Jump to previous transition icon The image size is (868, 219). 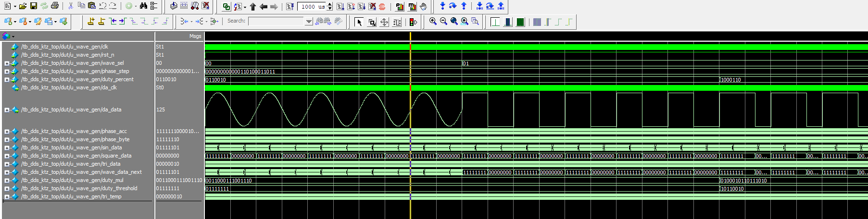[113, 21]
